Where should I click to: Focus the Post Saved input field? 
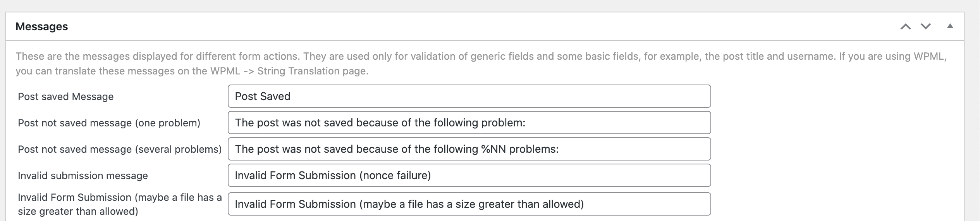pyautogui.click(x=469, y=96)
